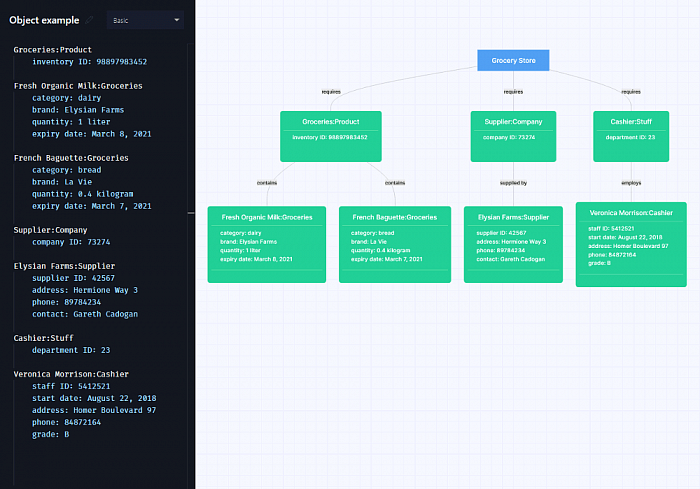This screenshot has width=700, height=489.
Task: Click the Fresh Organic Milk:Groceries node
Action: [267, 244]
